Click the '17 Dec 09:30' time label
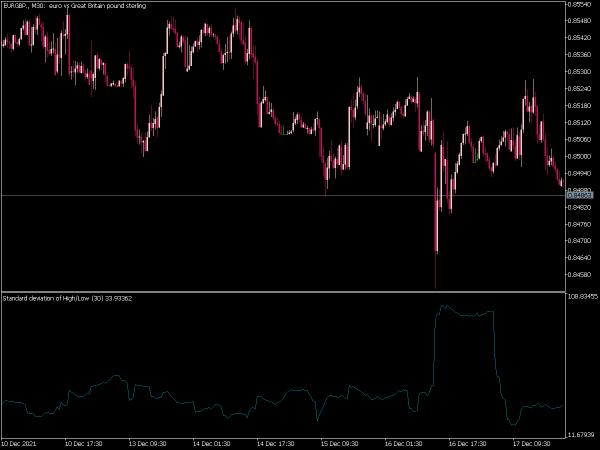 pyautogui.click(x=531, y=444)
